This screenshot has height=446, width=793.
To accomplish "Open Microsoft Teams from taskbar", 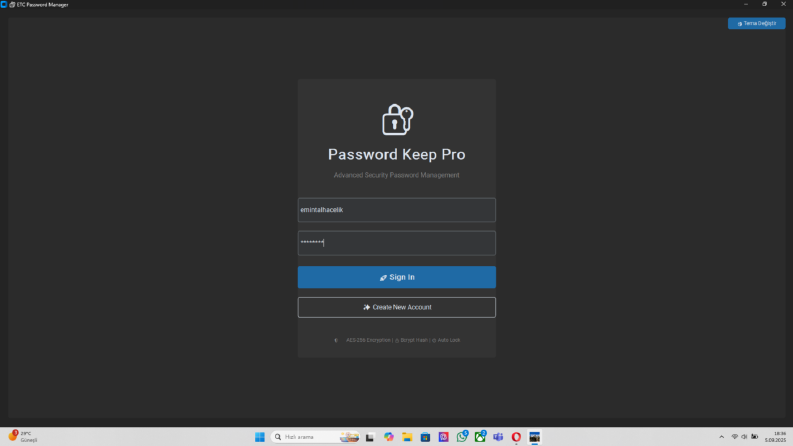I will 498,437.
